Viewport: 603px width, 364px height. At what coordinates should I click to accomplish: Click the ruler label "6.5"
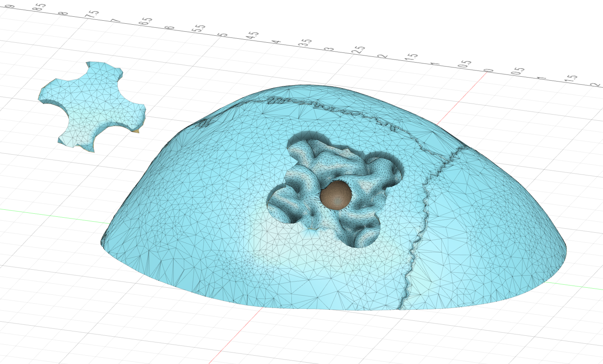coord(146,22)
